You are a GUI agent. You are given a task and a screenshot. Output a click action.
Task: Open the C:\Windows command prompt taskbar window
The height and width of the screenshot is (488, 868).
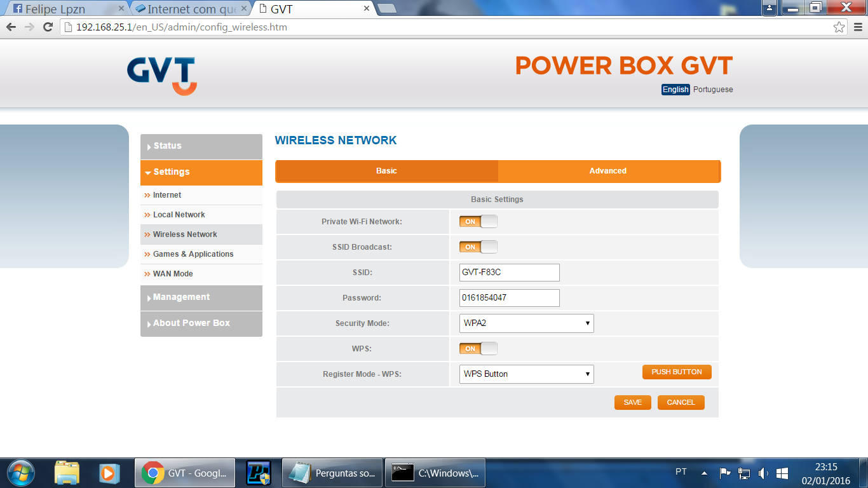point(435,473)
